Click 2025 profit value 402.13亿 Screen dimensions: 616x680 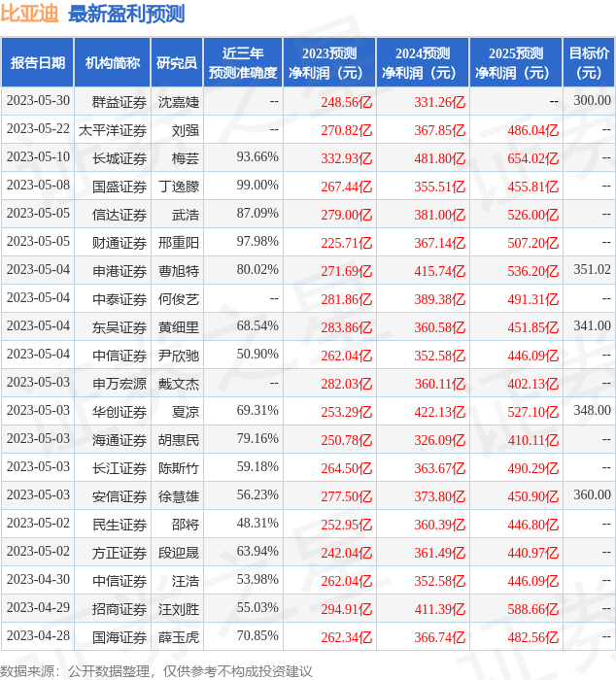(x=533, y=384)
